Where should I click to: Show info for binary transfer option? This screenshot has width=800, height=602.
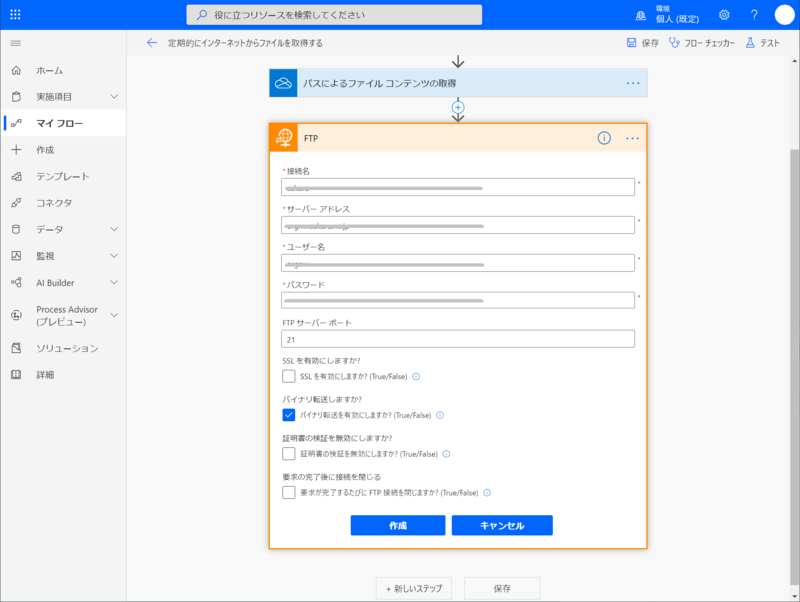coord(440,415)
